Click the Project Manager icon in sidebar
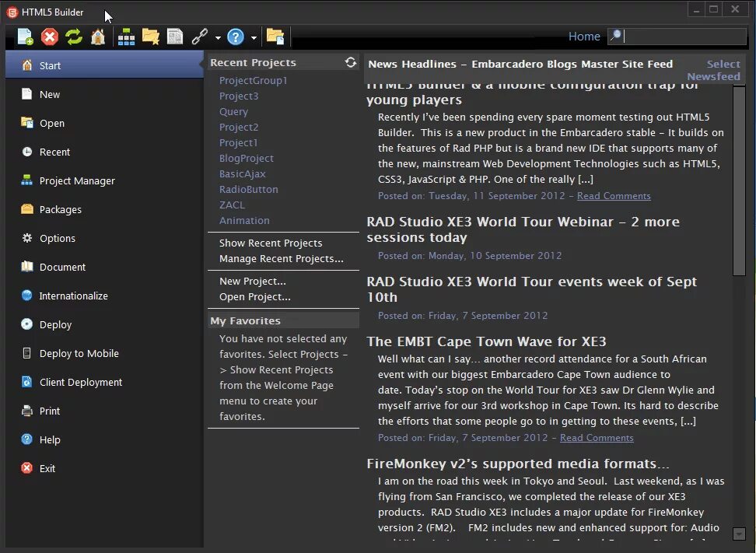The image size is (756, 553). pos(27,180)
